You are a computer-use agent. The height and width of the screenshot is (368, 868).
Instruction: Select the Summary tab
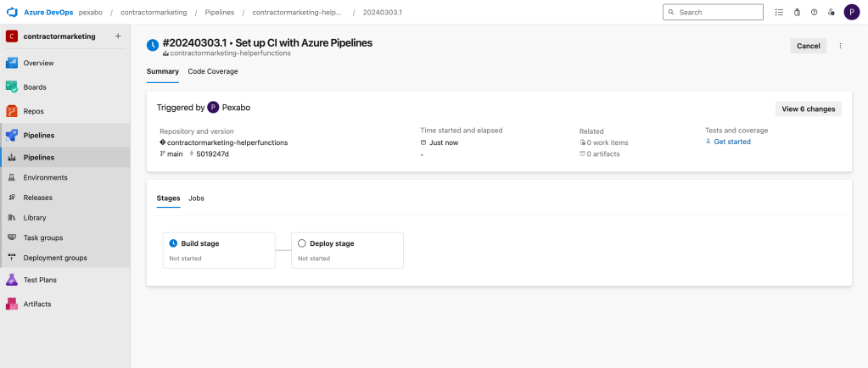point(163,71)
